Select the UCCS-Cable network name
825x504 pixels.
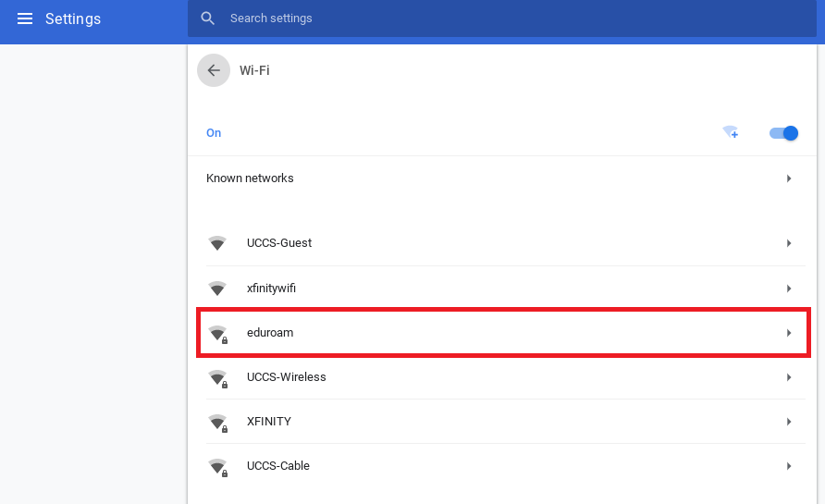[277, 466]
